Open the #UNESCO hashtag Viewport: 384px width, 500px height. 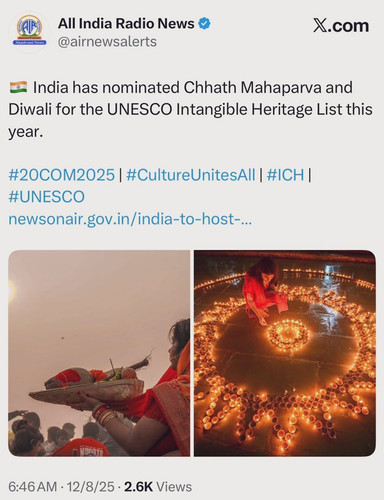(47, 197)
